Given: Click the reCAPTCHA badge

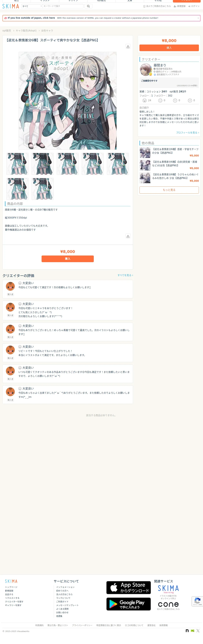Looking at the screenshot, I should 197,601.
